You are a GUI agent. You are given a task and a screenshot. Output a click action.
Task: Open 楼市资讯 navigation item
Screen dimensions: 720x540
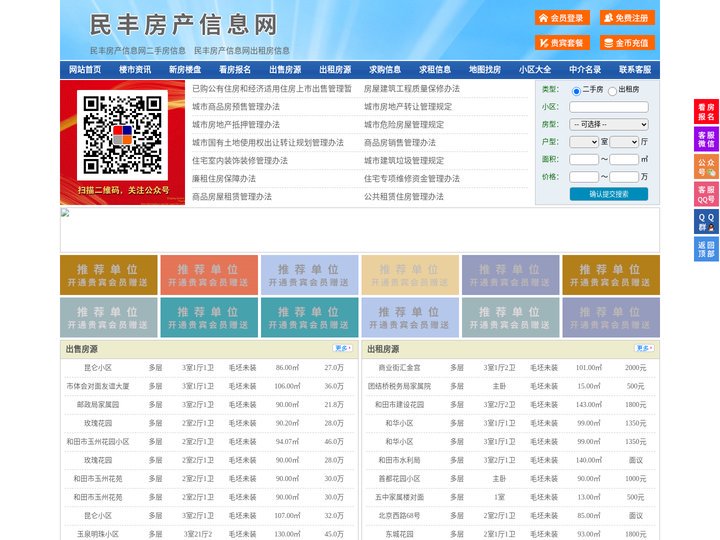click(135, 70)
